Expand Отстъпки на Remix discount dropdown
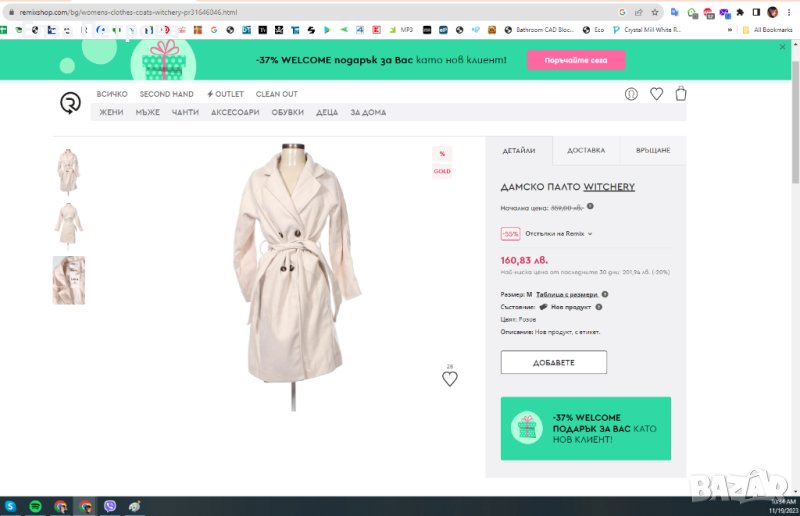 coord(590,233)
